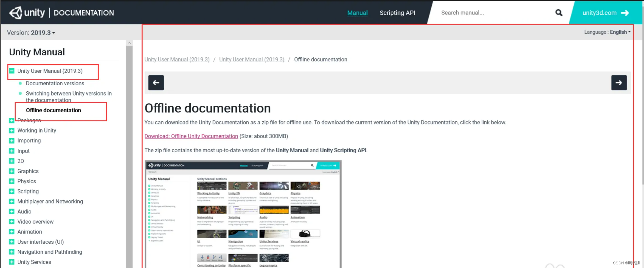The image size is (644, 268).
Task: Open the Manual tab
Action: [357, 13]
